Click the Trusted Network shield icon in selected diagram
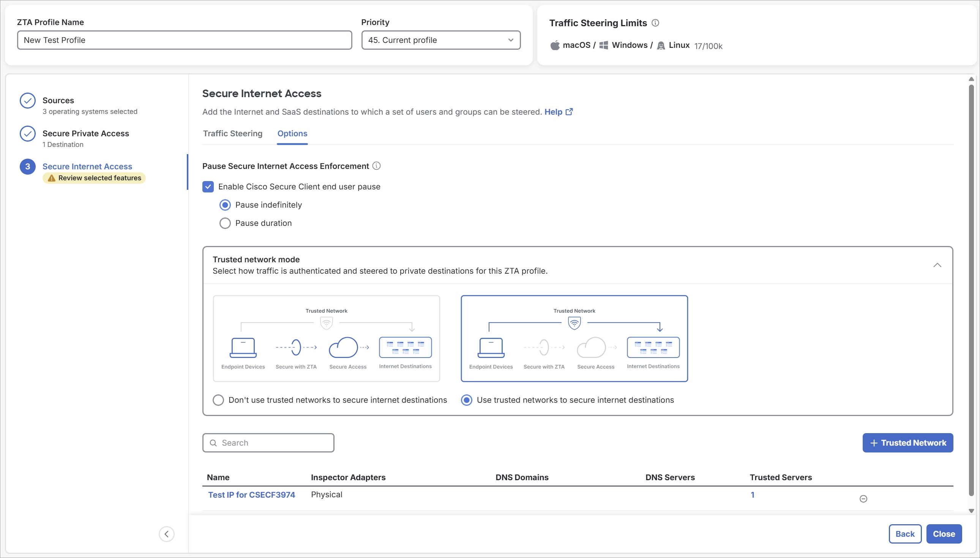Screen dimensions: 980x558 [x=574, y=323]
